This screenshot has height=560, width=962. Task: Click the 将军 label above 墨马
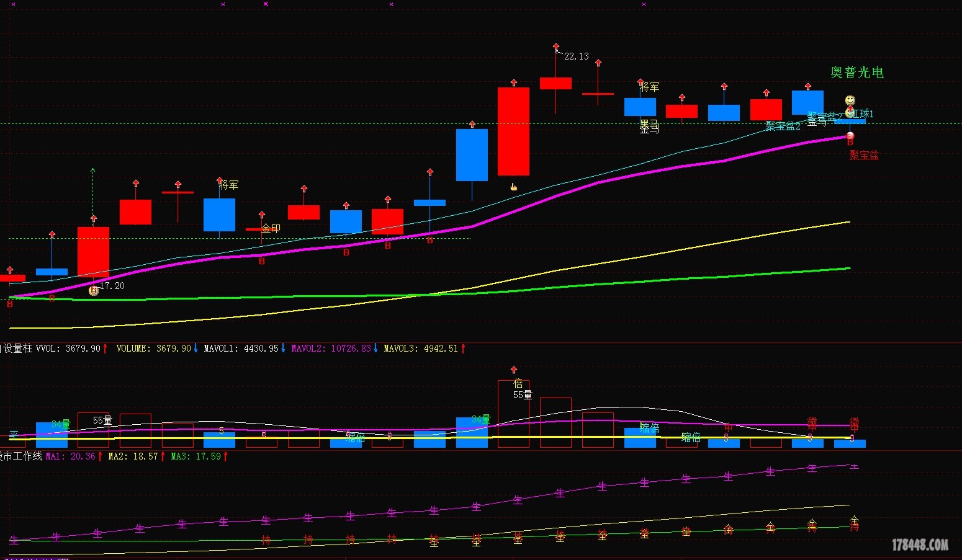point(650,87)
